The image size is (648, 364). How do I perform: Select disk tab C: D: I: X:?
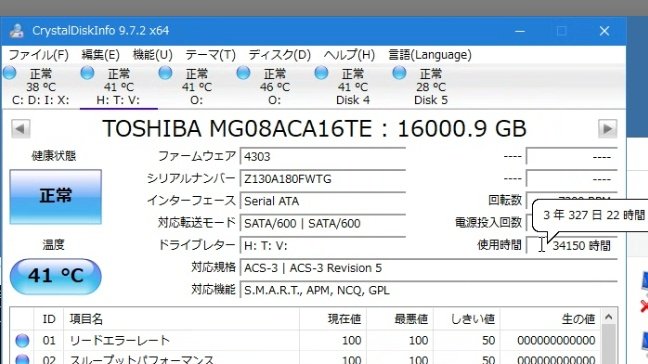pyautogui.click(x=40, y=87)
